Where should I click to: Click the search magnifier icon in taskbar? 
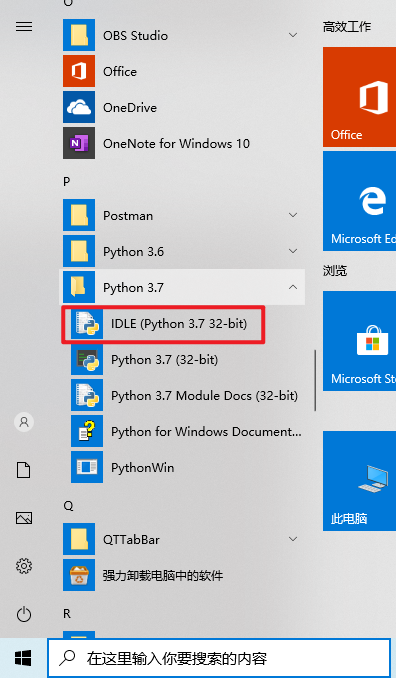(x=67, y=658)
